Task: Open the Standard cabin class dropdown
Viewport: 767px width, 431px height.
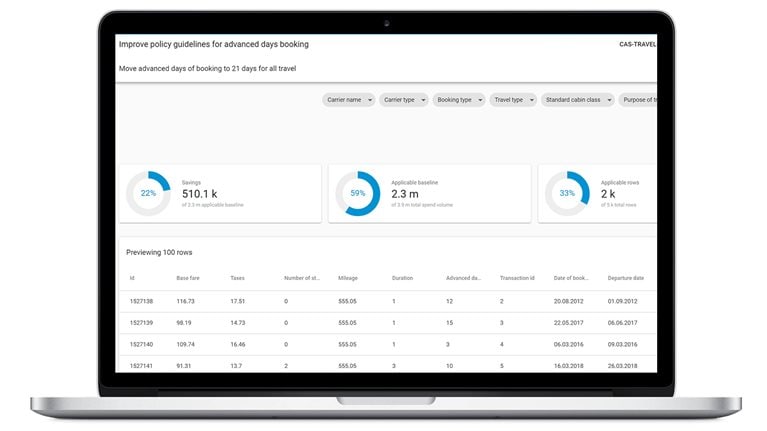Action: point(578,100)
